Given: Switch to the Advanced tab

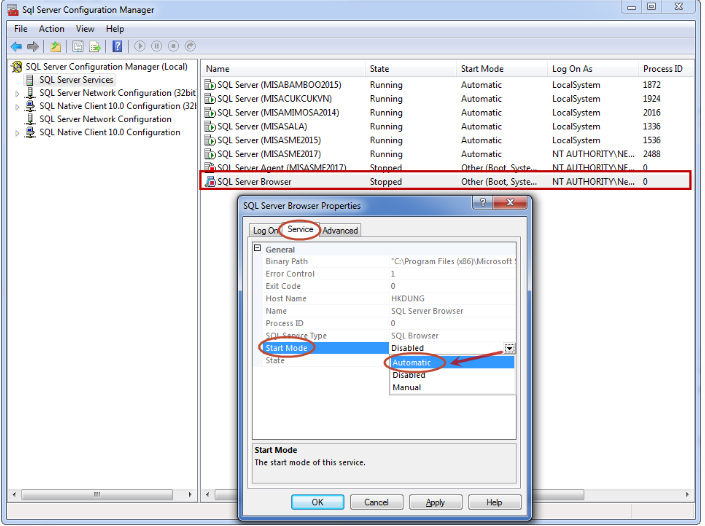Looking at the screenshot, I should tap(340, 231).
